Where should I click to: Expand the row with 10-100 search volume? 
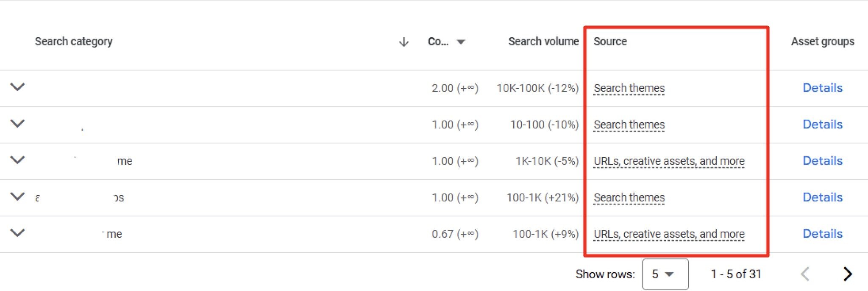pyautogui.click(x=17, y=124)
